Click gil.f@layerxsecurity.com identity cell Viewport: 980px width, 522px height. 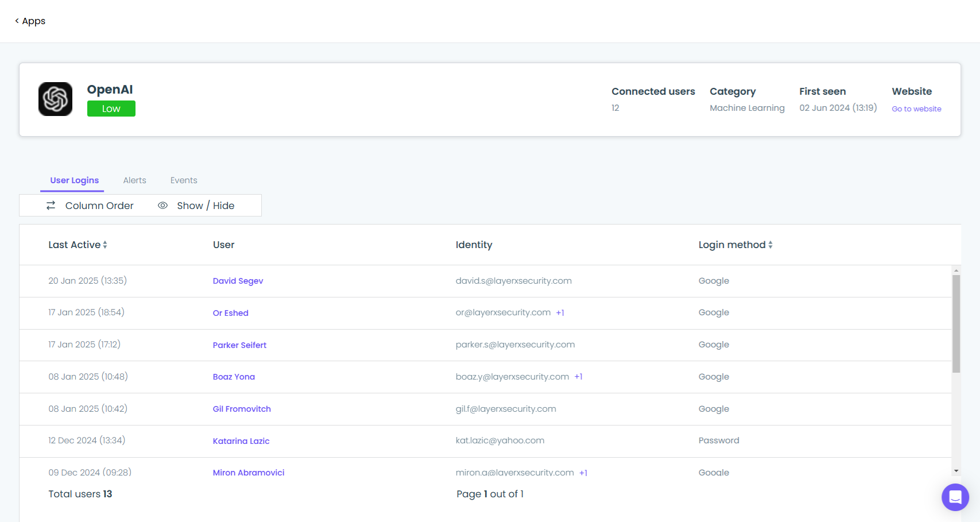(506, 409)
